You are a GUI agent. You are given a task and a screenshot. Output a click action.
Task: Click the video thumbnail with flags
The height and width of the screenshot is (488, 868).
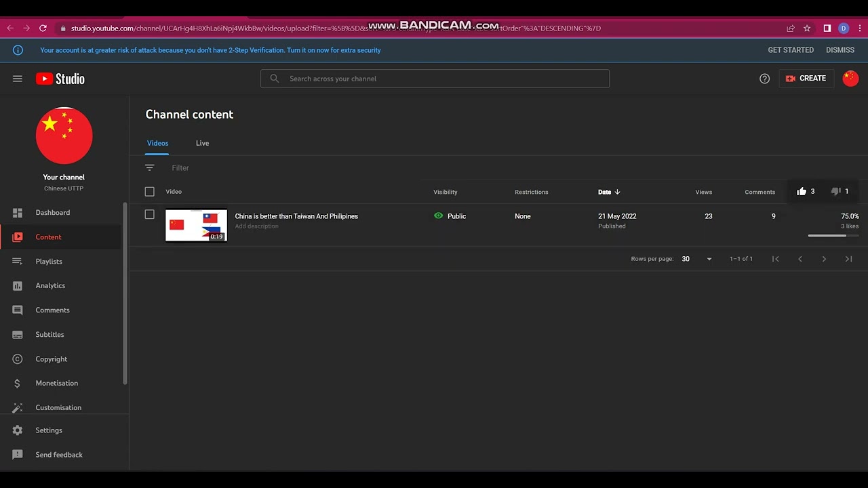[196, 225]
